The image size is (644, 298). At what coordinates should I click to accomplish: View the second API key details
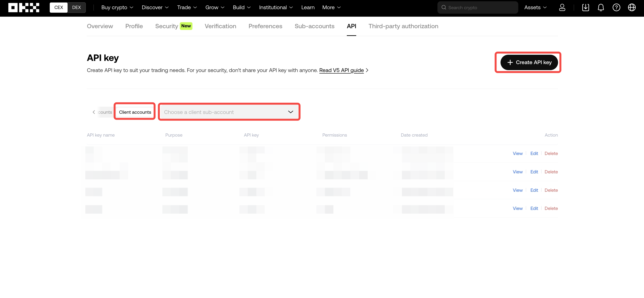(517, 172)
